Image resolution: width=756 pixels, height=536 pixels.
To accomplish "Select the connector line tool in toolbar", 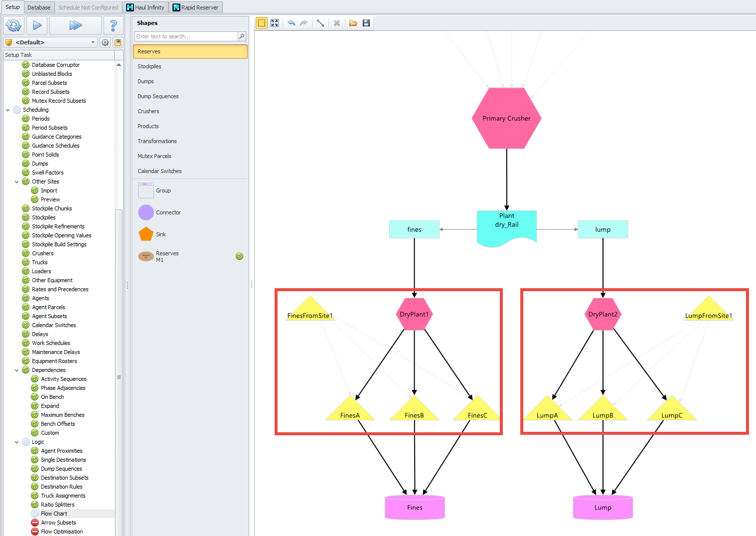I will click(x=320, y=23).
